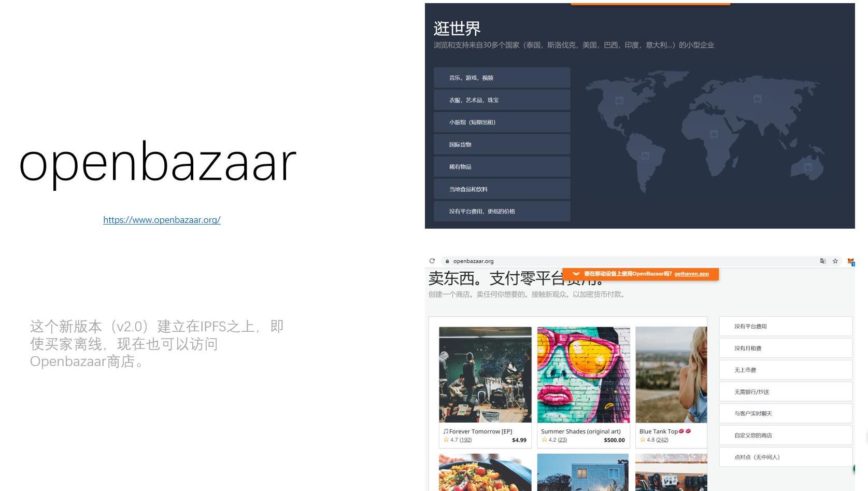The height and width of the screenshot is (491, 868).
Task: Open the https://www.openbazaar.org/ hyperlink
Action: (x=162, y=220)
